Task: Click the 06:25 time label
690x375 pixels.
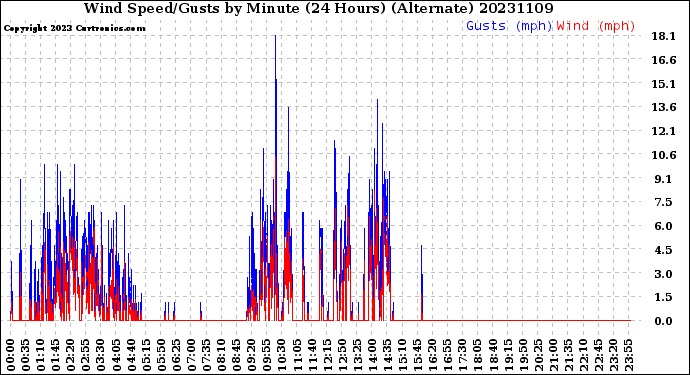Action: pyautogui.click(x=177, y=355)
